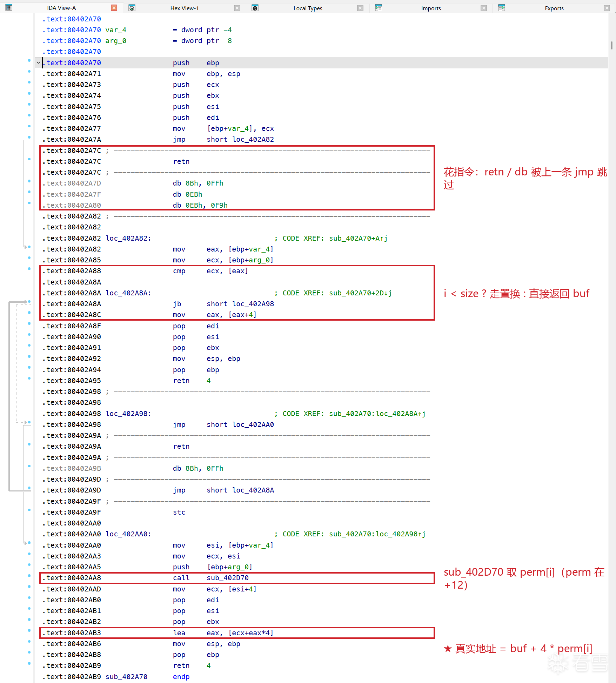
Task: Select the mov eax, [eax+4] instruction
Action: [215, 315]
